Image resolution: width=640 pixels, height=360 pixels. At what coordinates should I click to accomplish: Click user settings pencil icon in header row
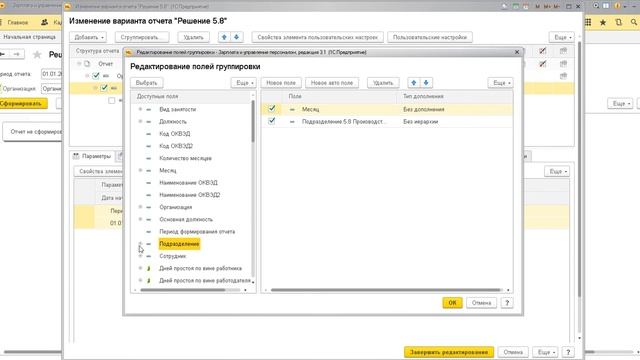[x=542, y=51]
